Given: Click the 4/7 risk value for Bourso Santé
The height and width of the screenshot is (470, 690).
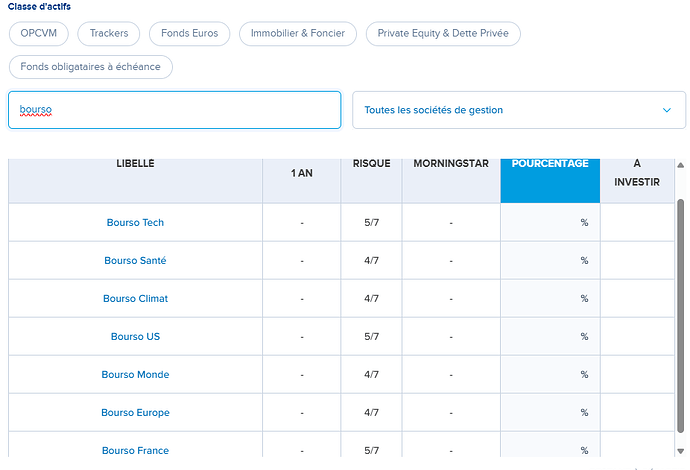Looking at the screenshot, I should [371, 261].
